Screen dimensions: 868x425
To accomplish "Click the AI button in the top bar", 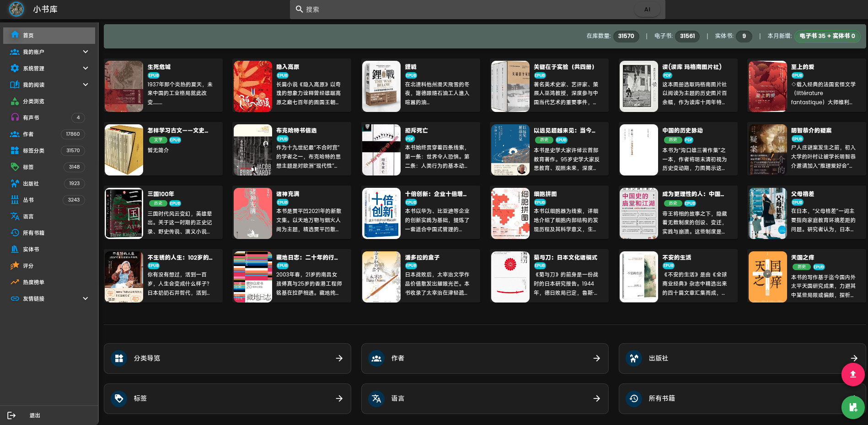I will (647, 9).
